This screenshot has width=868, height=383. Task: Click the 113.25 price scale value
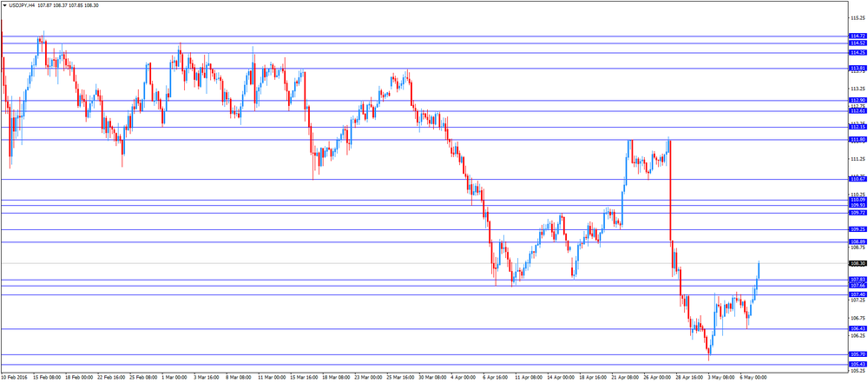pyautogui.click(x=858, y=89)
